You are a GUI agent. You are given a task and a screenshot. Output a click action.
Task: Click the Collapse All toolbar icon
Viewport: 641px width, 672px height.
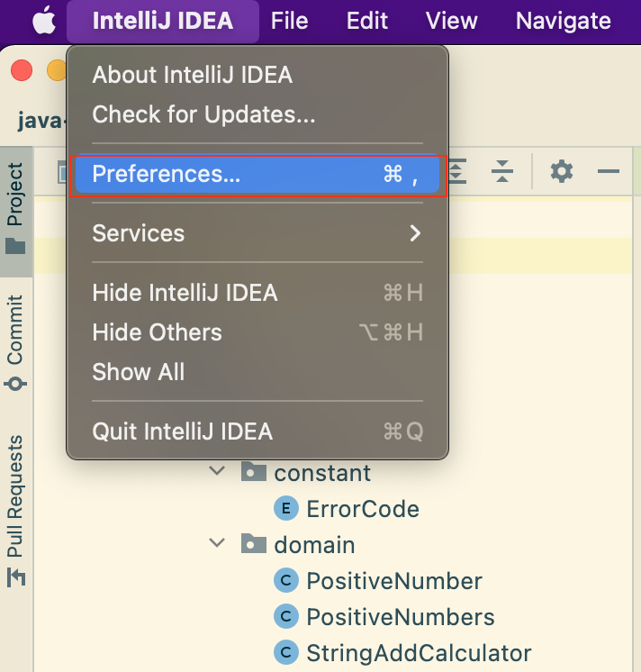(x=501, y=171)
